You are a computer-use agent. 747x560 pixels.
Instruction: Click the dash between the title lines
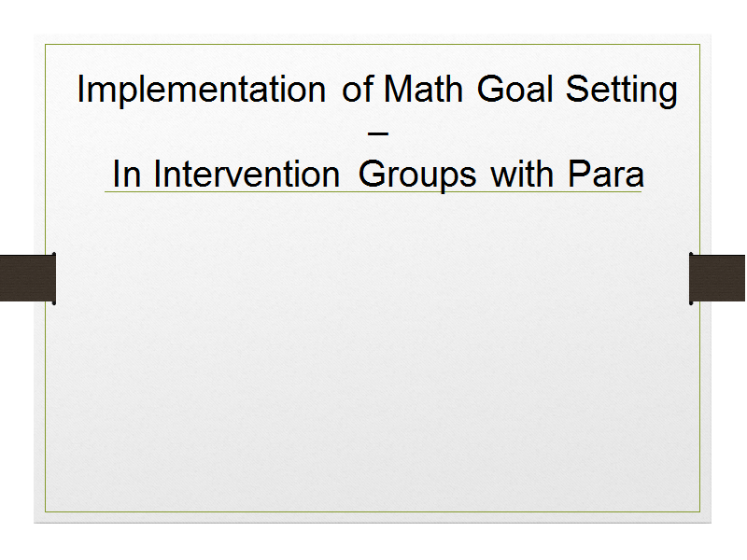(x=378, y=133)
